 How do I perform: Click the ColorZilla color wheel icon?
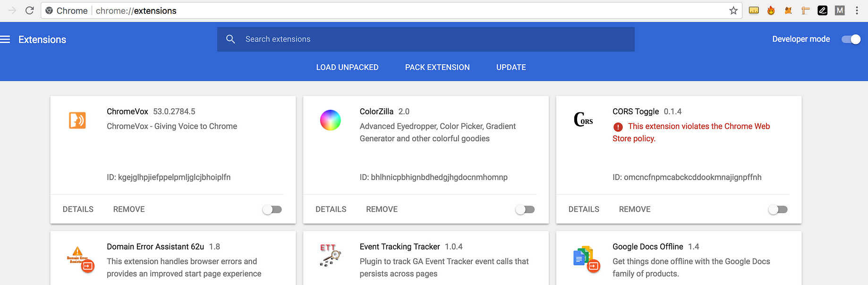[x=331, y=120]
